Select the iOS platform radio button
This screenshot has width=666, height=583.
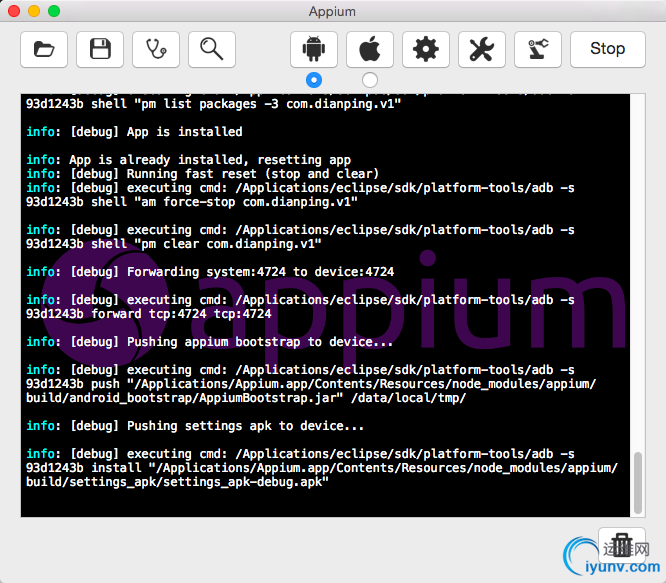pos(370,80)
